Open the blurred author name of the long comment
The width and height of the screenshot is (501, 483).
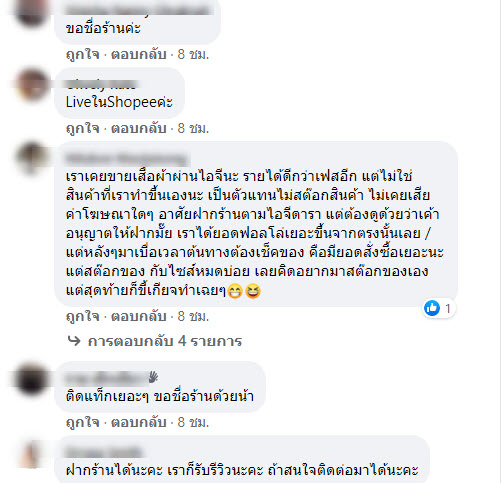(x=127, y=159)
